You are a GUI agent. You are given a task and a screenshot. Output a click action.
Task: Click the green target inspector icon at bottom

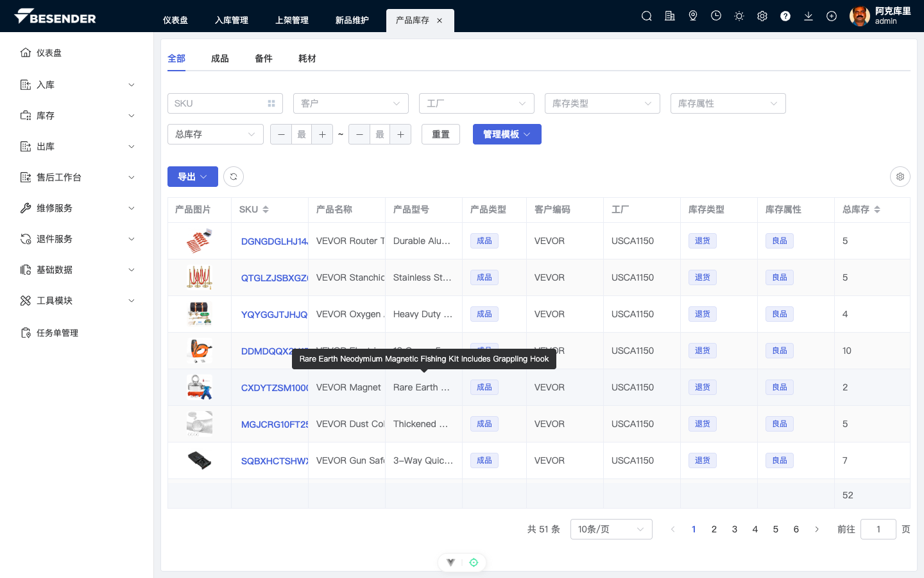[474, 563]
